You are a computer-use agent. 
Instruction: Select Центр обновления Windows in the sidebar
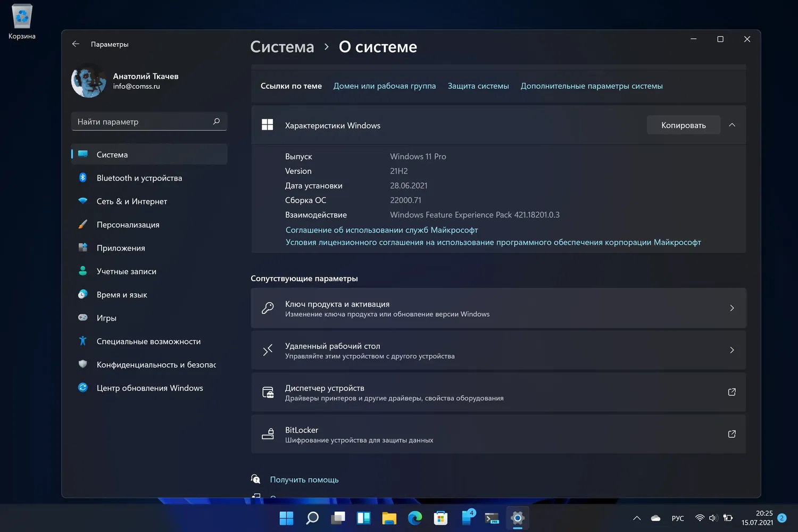click(149, 388)
